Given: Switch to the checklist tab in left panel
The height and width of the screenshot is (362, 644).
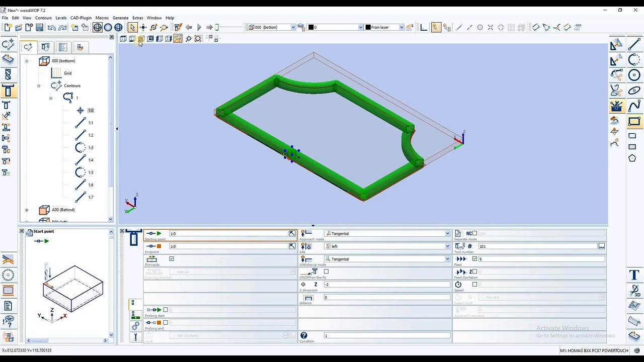Looking at the screenshot, I should click(x=63, y=47).
